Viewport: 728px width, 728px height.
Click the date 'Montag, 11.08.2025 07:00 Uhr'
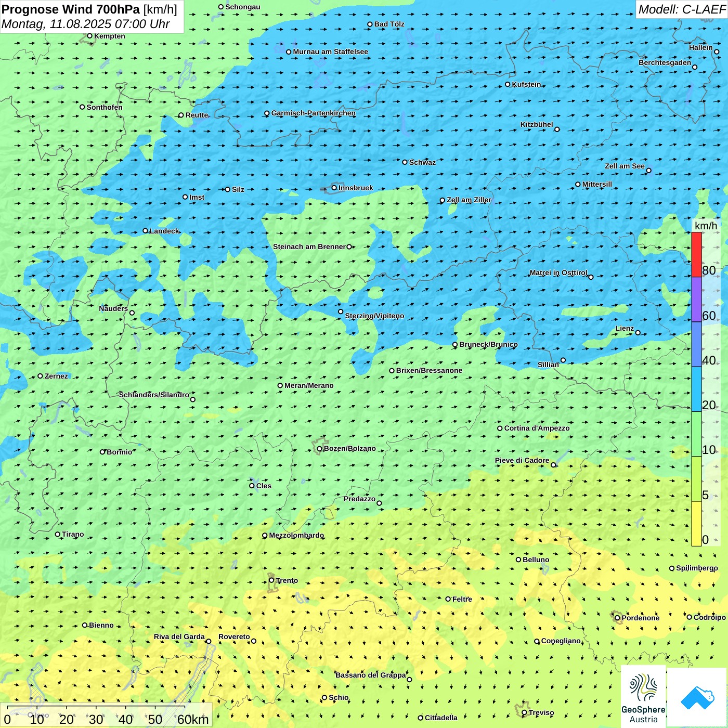(86, 24)
